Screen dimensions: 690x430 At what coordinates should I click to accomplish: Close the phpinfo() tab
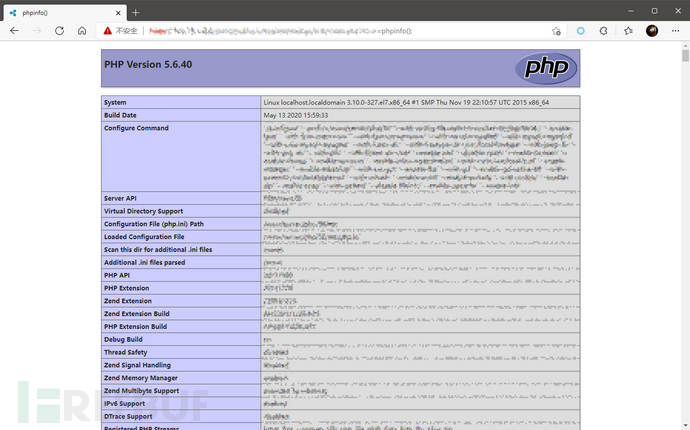pos(118,13)
